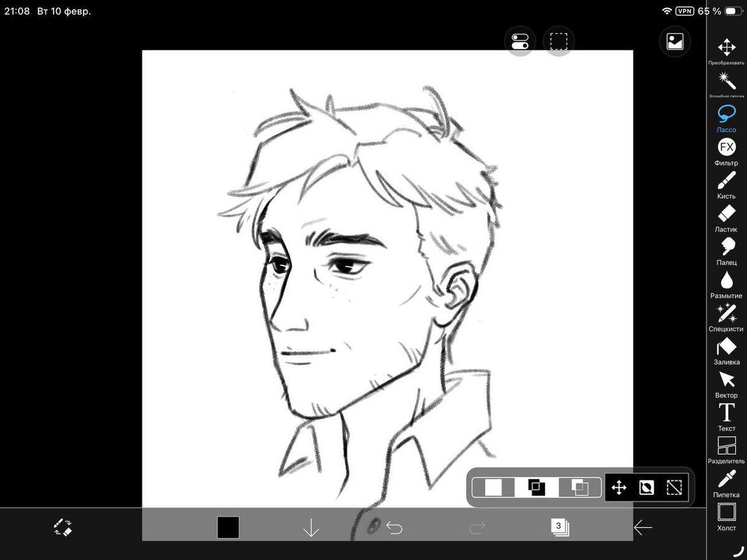
Task: Click the date Вт 10 февр.
Action: pos(63,11)
